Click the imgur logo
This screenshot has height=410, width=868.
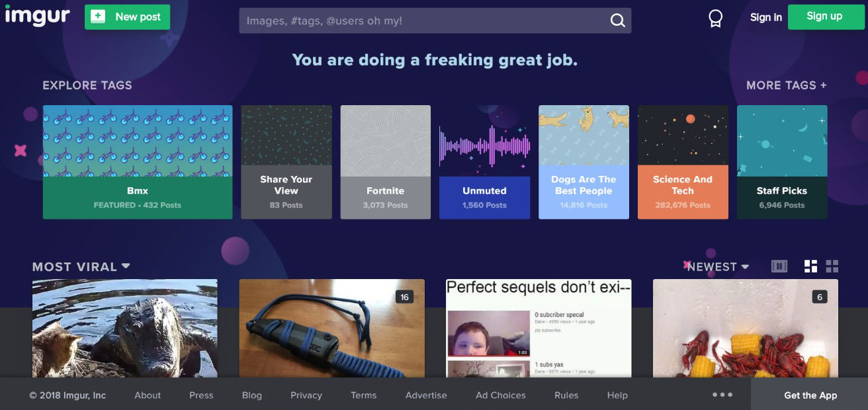click(x=38, y=17)
